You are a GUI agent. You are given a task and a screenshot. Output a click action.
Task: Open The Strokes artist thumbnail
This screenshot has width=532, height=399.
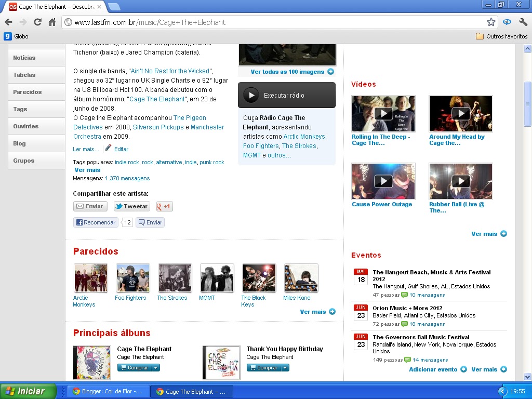[175, 278]
